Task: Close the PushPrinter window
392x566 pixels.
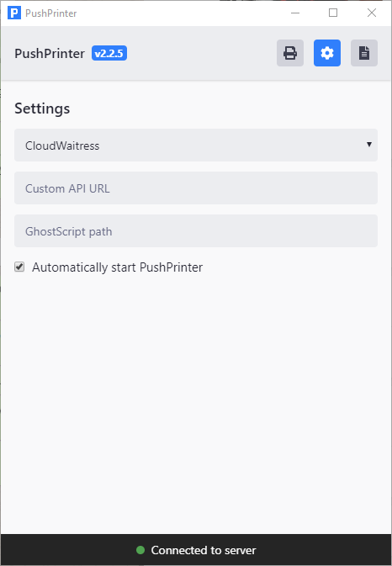Action: click(372, 13)
